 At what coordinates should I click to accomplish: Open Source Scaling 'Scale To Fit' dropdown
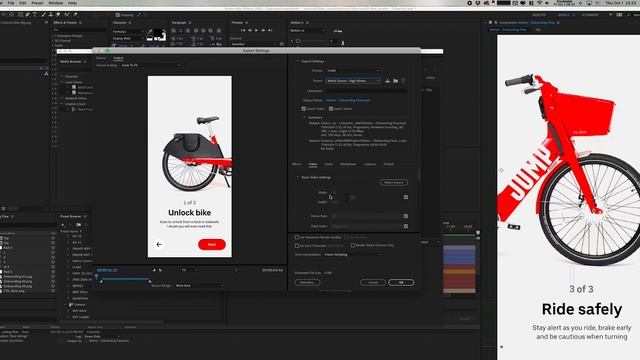151,65
